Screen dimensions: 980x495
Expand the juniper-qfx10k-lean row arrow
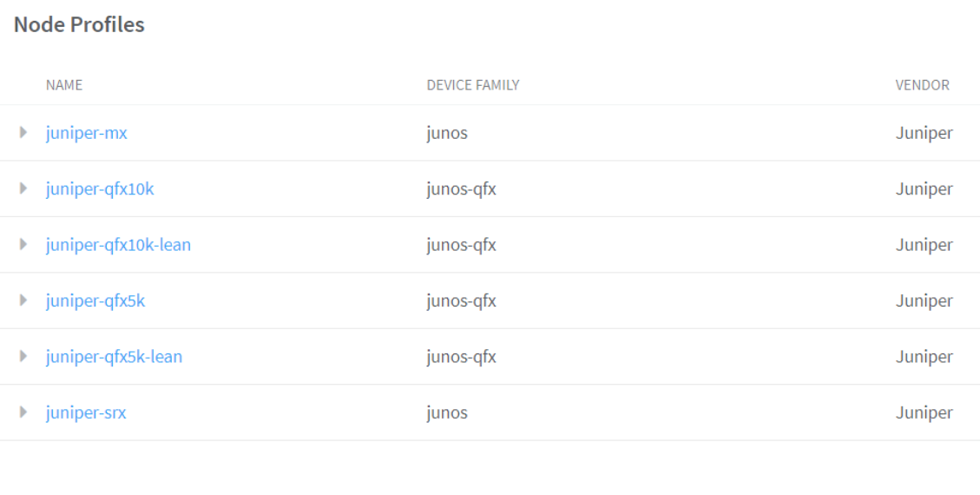(x=23, y=245)
